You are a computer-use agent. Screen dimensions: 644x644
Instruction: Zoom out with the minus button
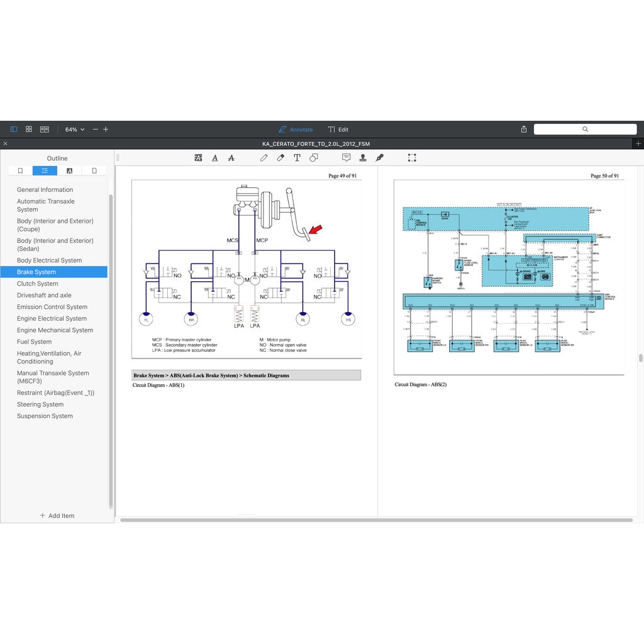(x=96, y=130)
